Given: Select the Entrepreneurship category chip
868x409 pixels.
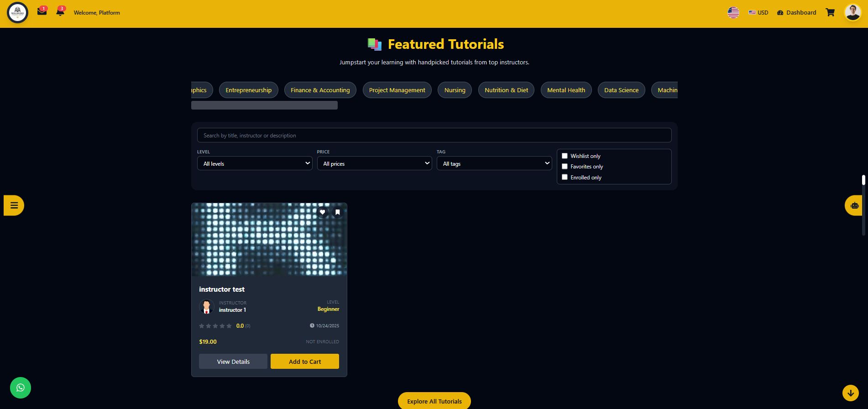Looking at the screenshot, I should 248,90.
